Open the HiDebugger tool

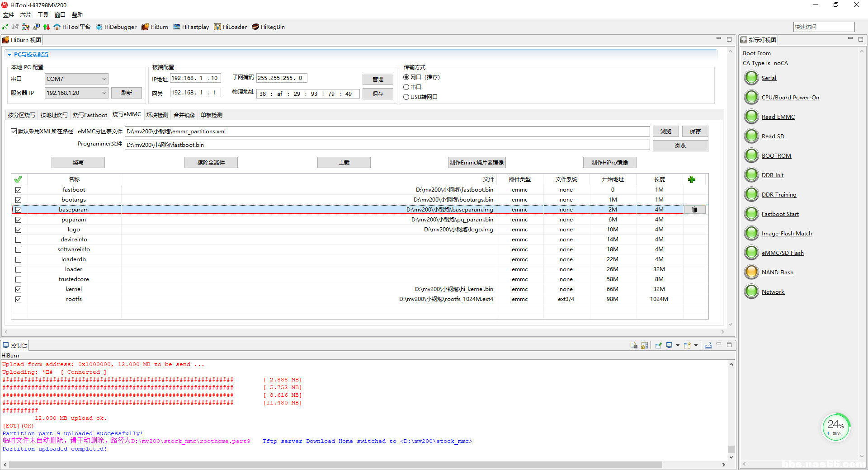click(x=116, y=27)
